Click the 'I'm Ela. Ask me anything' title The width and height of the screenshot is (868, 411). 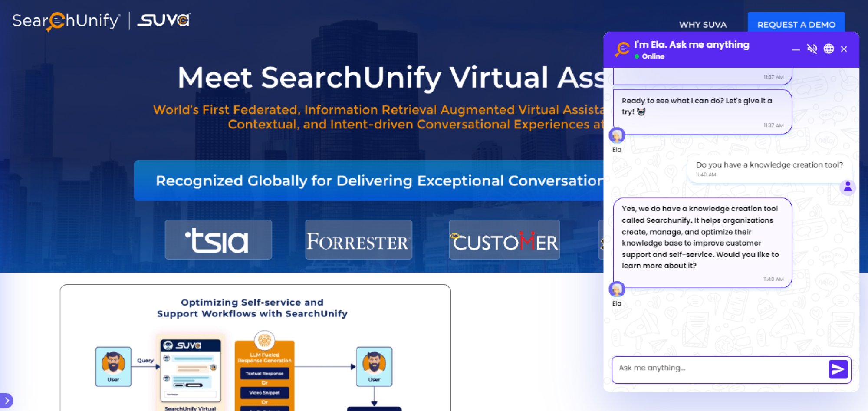(691, 45)
